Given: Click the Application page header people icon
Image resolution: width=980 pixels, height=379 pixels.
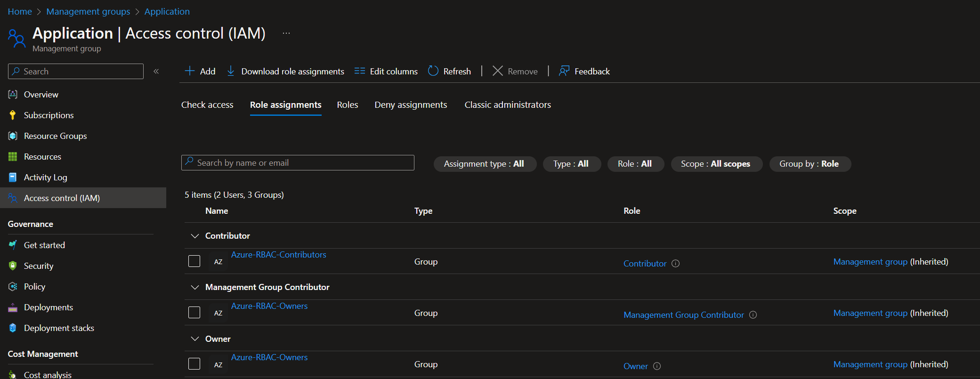Looking at the screenshot, I should (x=16, y=39).
